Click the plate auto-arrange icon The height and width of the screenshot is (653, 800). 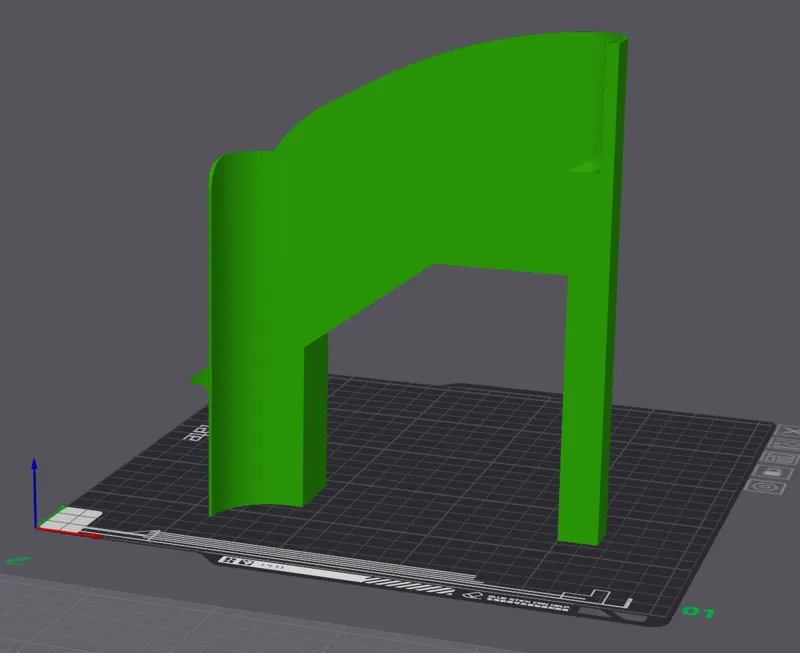[779, 458]
